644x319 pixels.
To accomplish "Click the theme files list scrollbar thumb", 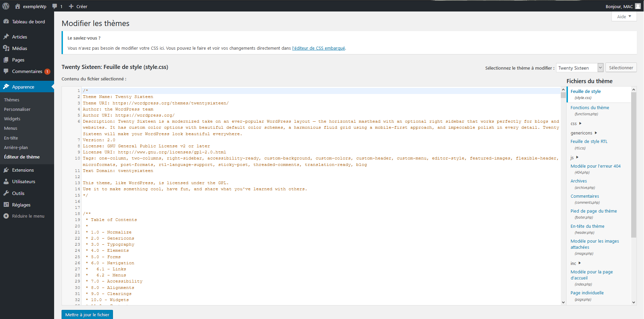I will tap(634, 165).
